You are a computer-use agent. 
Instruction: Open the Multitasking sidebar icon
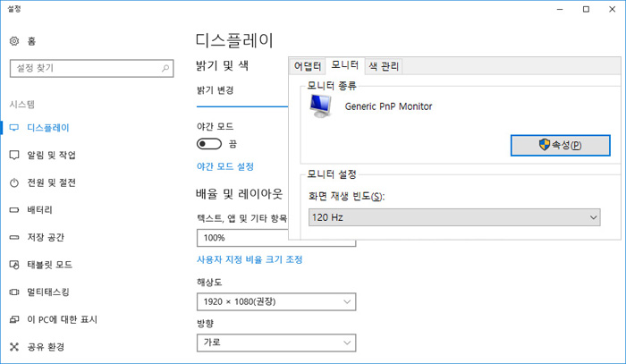click(x=13, y=292)
